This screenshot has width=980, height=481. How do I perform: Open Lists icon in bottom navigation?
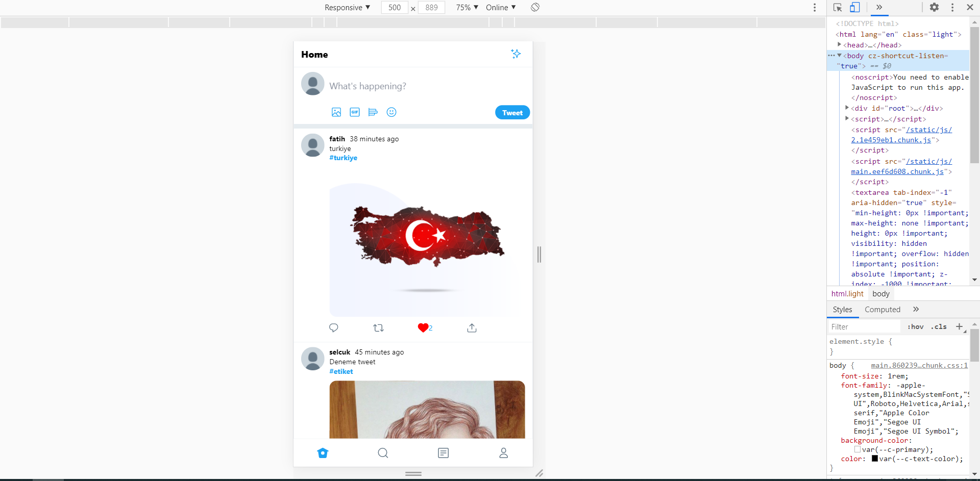443,453
